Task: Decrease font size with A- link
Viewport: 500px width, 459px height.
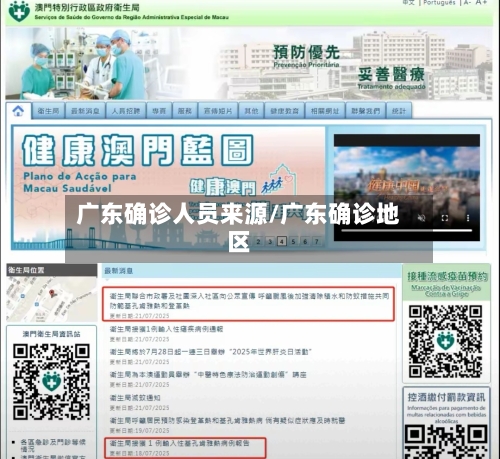Action: pos(467,2)
